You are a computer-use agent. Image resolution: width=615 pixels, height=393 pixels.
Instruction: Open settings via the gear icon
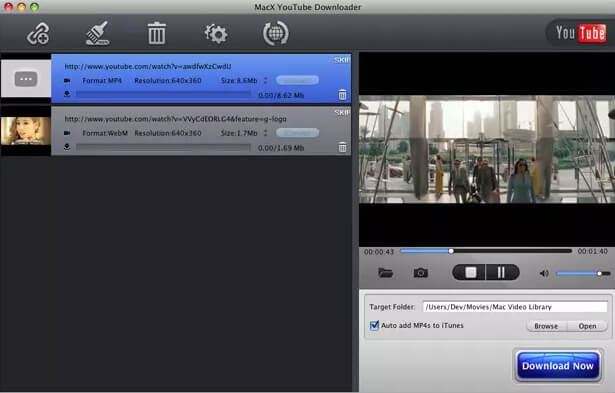pyautogui.click(x=216, y=34)
